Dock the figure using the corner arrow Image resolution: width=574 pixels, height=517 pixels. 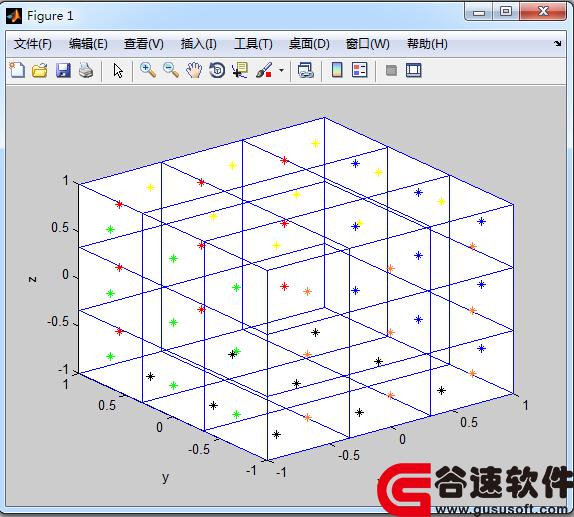tap(557, 44)
